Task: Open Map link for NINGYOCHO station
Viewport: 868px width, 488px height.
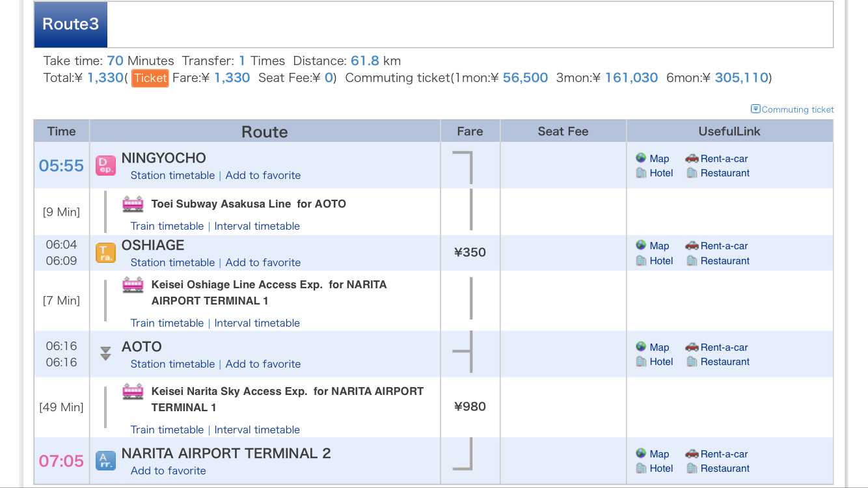Action: point(653,158)
